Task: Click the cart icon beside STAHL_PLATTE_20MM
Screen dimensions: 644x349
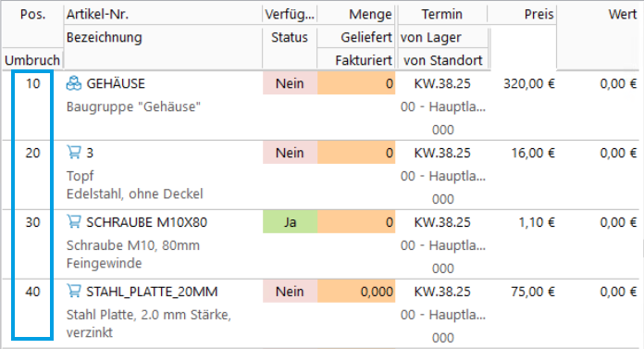Action: tap(74, 292)
